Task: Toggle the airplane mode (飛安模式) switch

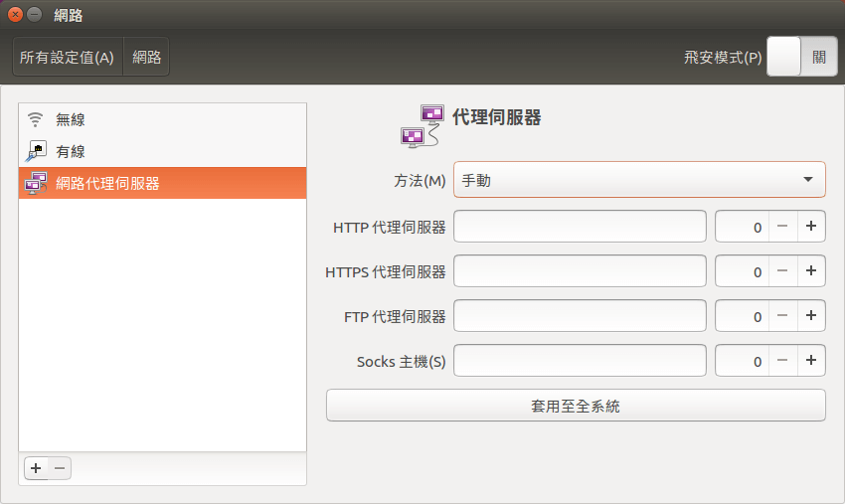Action: click(x=800, y=58)
